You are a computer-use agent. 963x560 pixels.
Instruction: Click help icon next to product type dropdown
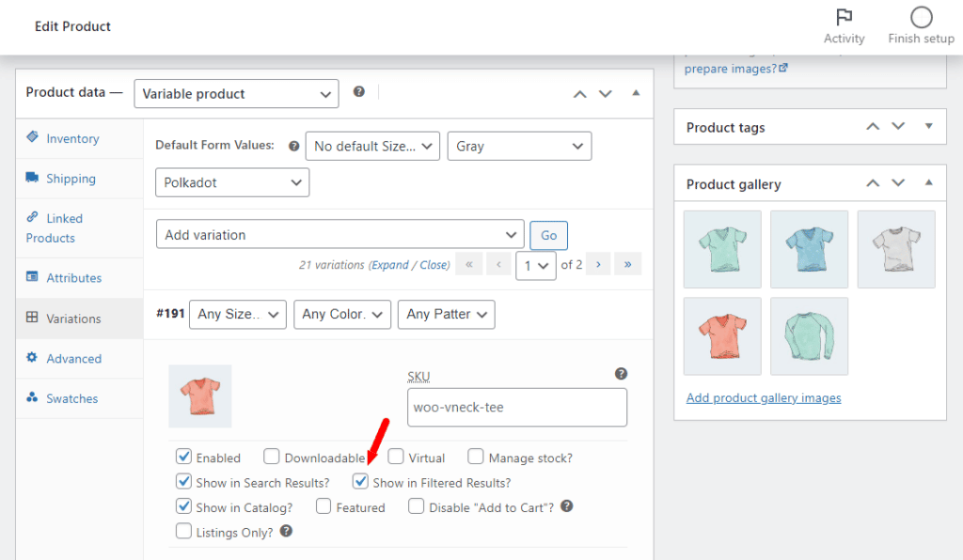[358, 92]
